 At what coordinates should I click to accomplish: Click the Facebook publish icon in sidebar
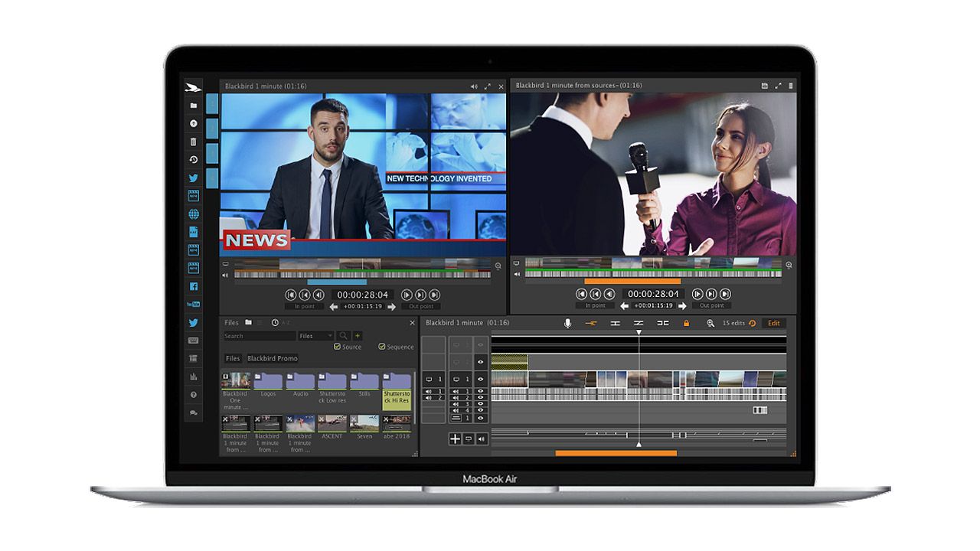click(194, 286)
